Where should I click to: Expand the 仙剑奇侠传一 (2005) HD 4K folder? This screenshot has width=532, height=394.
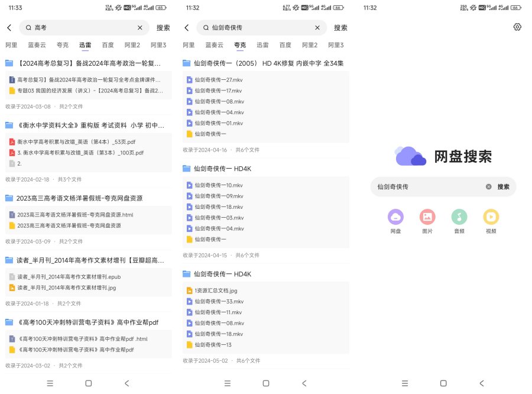pos(186,63)
